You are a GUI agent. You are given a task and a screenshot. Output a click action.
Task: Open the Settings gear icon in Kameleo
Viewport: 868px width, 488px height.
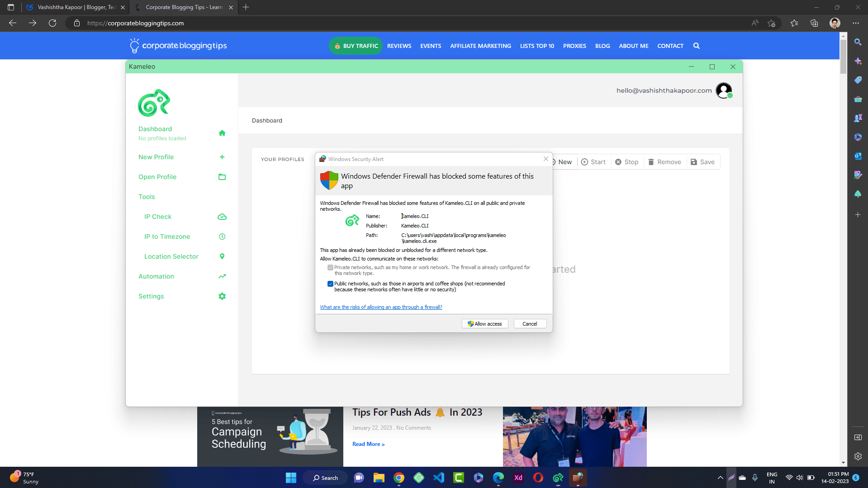222,296
